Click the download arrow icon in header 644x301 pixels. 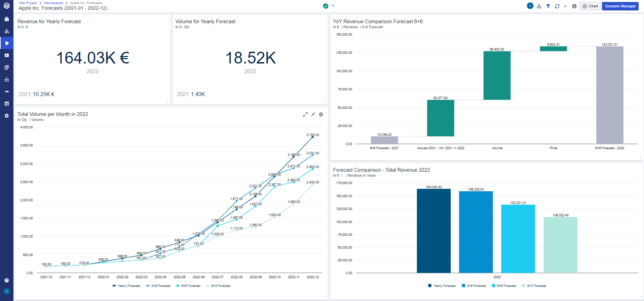[574, 6]
